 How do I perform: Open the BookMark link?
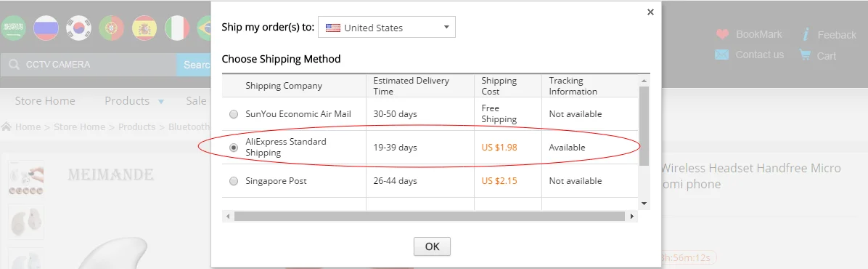[759, 34]
